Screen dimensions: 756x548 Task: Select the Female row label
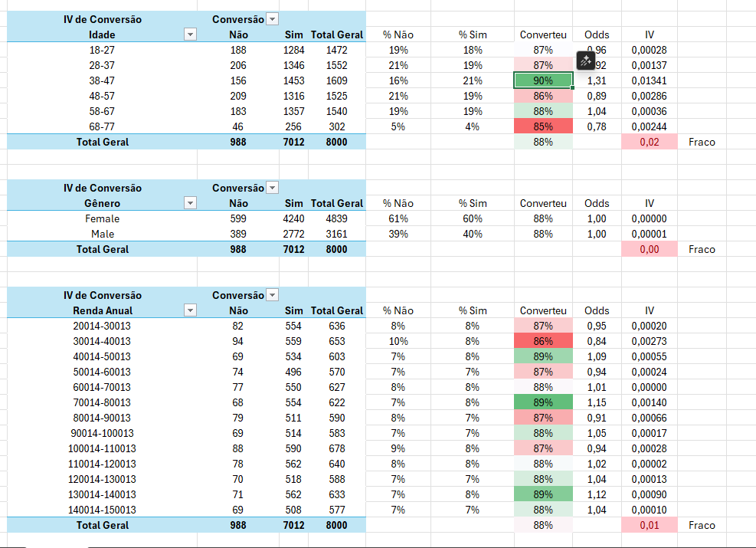pos(102,218)
